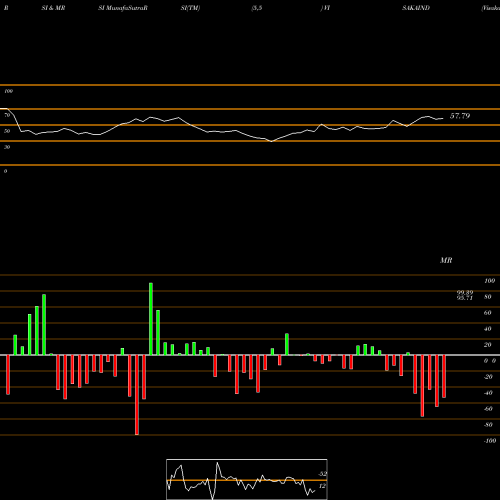This screenshot has width=500, height=500.
Task: Click the deepest red MR histogram bar
Action: point(137,395)
